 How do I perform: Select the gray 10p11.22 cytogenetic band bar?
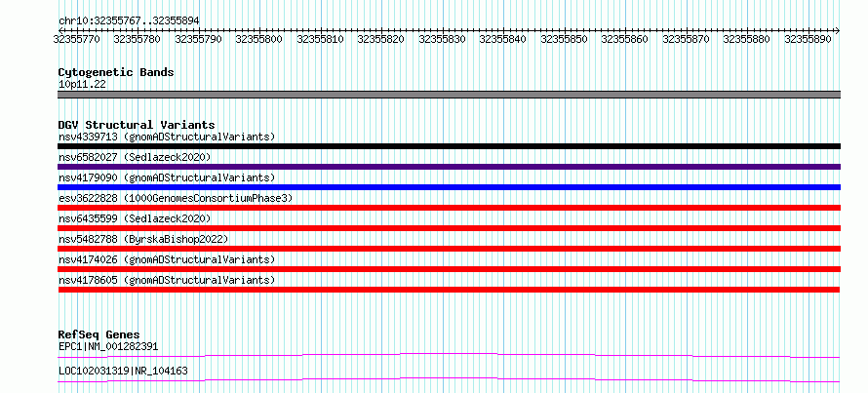click(449, 95)
